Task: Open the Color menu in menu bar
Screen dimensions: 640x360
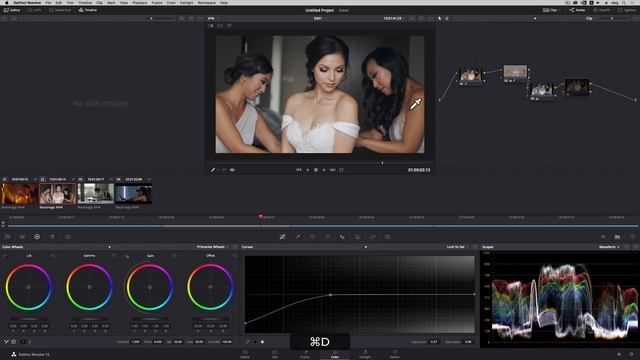Action: click(x=171, y=2)
